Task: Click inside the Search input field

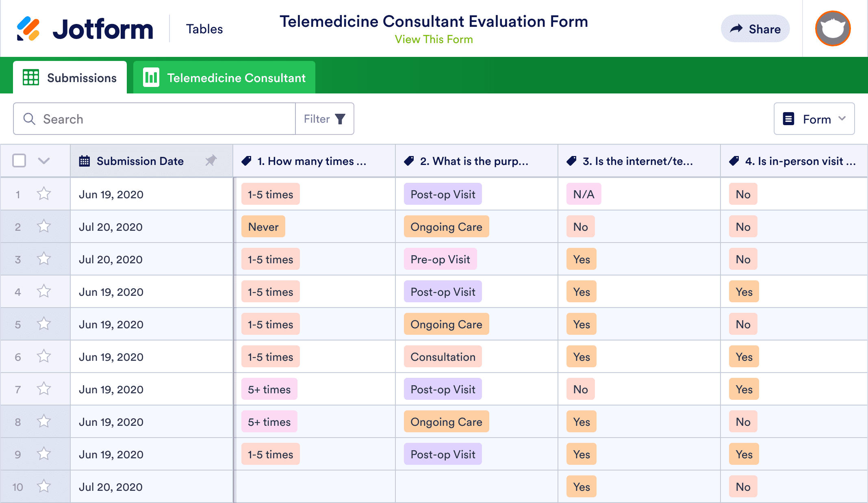Action: (163, 119)
